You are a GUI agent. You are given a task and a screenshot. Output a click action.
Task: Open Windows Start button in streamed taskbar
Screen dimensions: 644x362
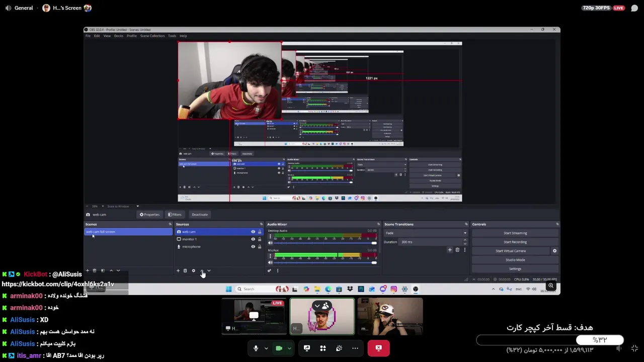pyautogui.click(x=228, y=289)
